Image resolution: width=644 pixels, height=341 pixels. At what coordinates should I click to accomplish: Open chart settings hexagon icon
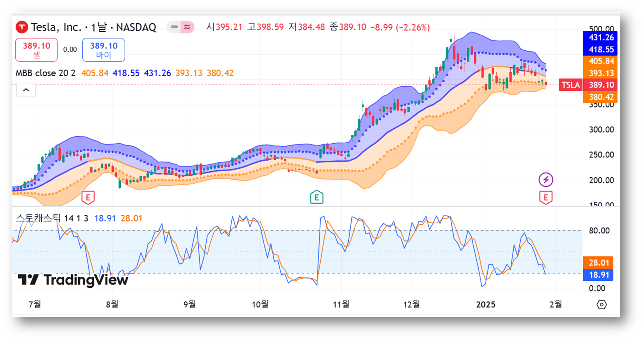tap(602, 305)
